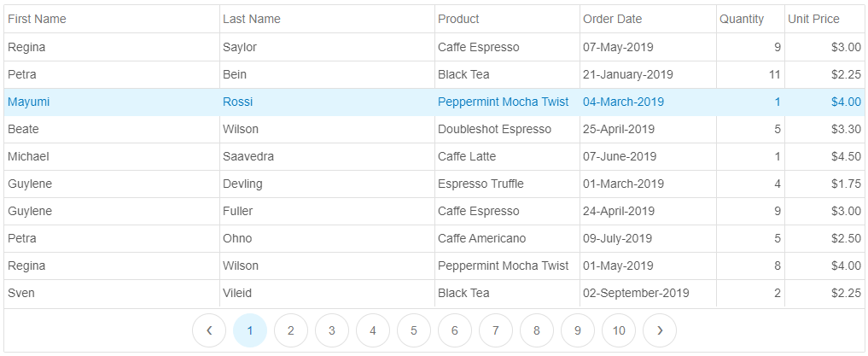Select the row for Regina Saylor
This screenshot has height=356, width=868.
point(434,47)
